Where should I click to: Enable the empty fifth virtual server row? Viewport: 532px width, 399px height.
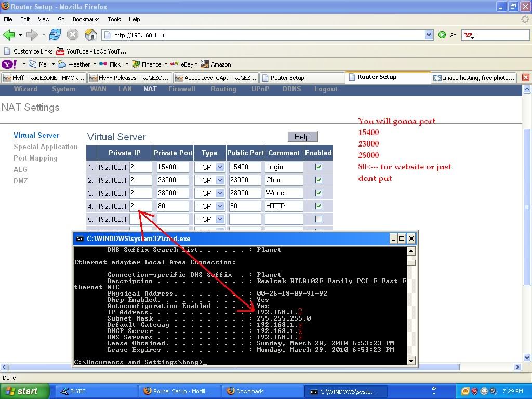click(318, 219)
